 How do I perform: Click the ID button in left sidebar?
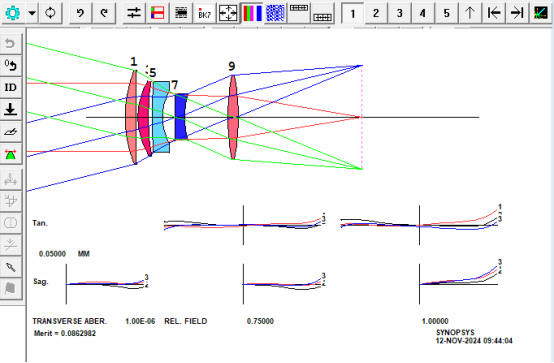(11, 87)
